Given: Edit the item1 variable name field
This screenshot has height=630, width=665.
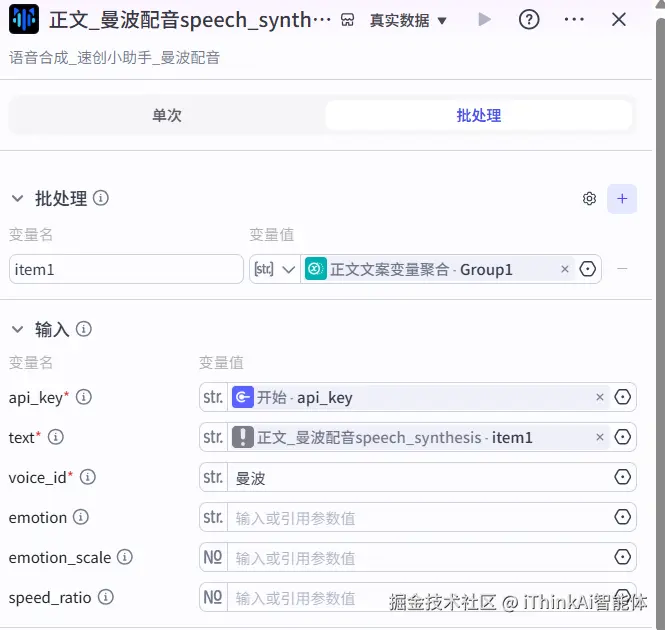Looking at the screenshot, I should click(126, 269).
